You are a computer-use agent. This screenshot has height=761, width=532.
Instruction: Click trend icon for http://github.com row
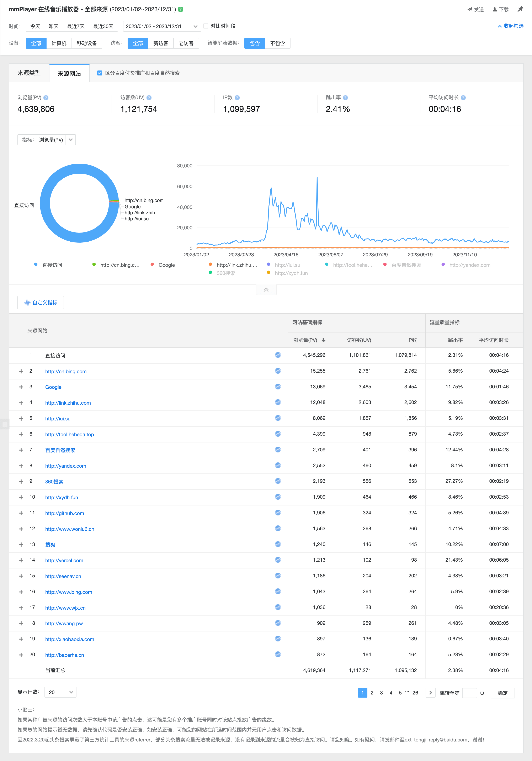278,512
